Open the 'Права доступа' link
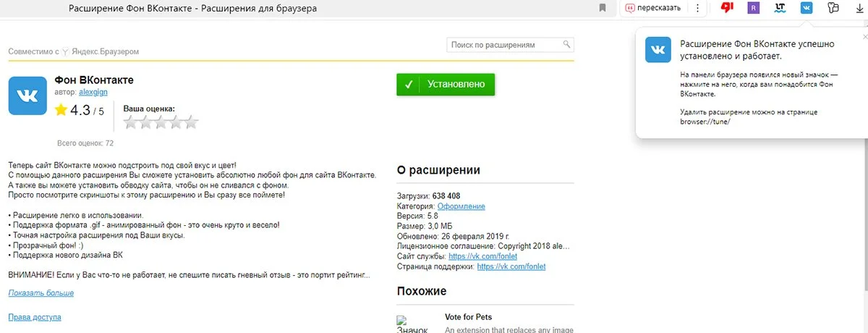The height and width of the screenshot is (333, 868). click(35, 317)
